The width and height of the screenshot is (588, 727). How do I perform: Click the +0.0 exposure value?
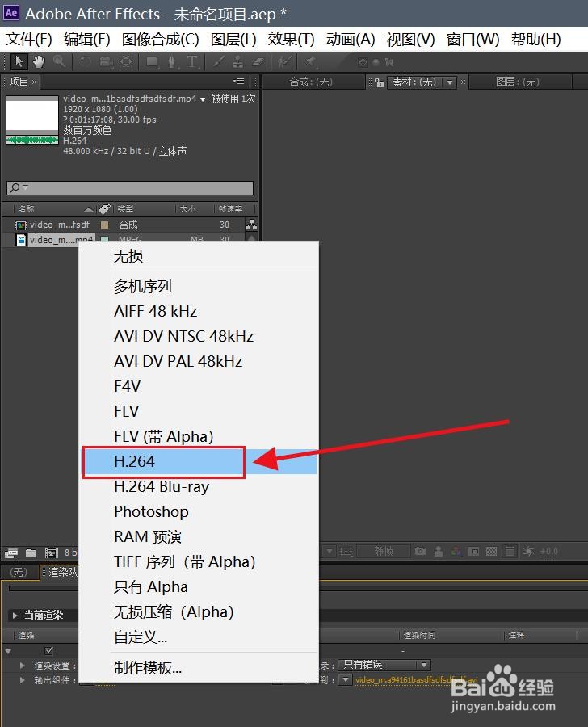pos(548,551)
